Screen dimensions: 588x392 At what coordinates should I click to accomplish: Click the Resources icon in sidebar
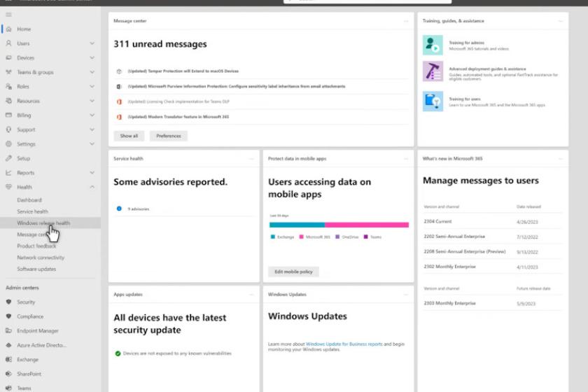pos(8,101)
